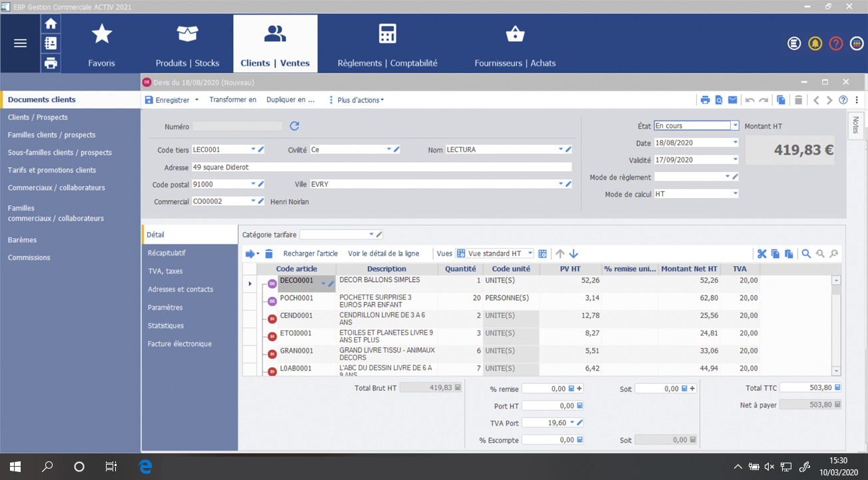Open print preview of the devis

coord(719,99)
